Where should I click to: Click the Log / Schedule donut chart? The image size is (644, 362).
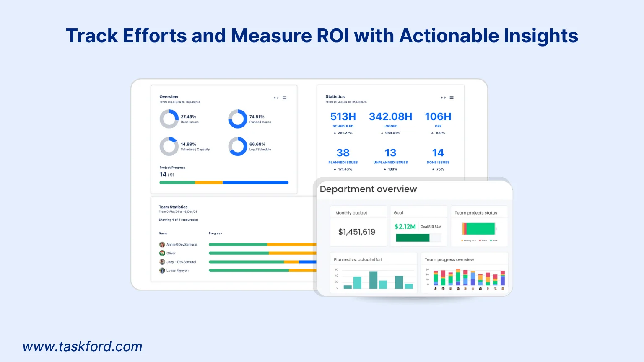[238, 146]
